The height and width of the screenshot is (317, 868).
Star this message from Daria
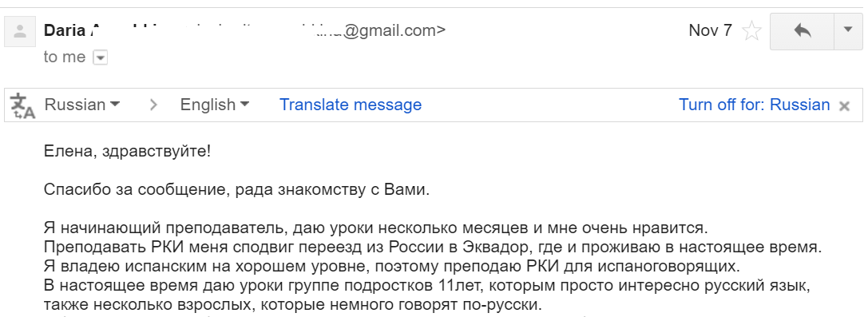pyautogui.click(x=751, y=30)
